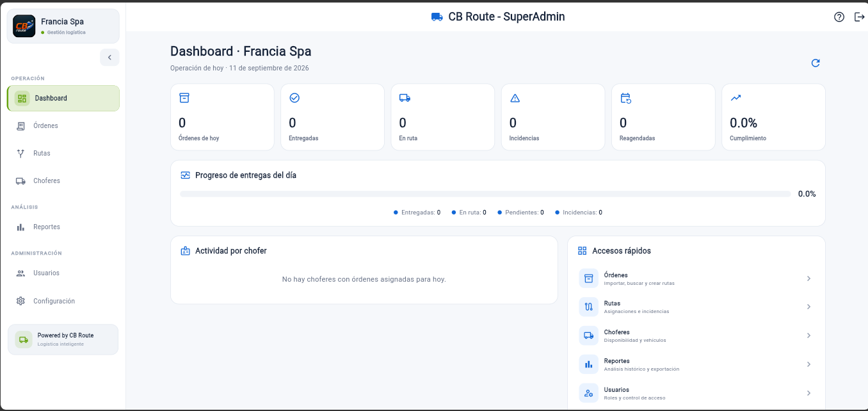
Task: Click the Cumplimiento trending arrow icon
Action: pos(736,98)
